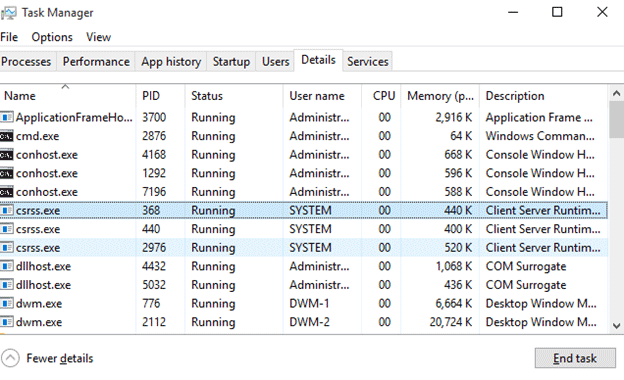Click the Application Frame ... description cell
The image size is (624, 380).
point(539,117)
